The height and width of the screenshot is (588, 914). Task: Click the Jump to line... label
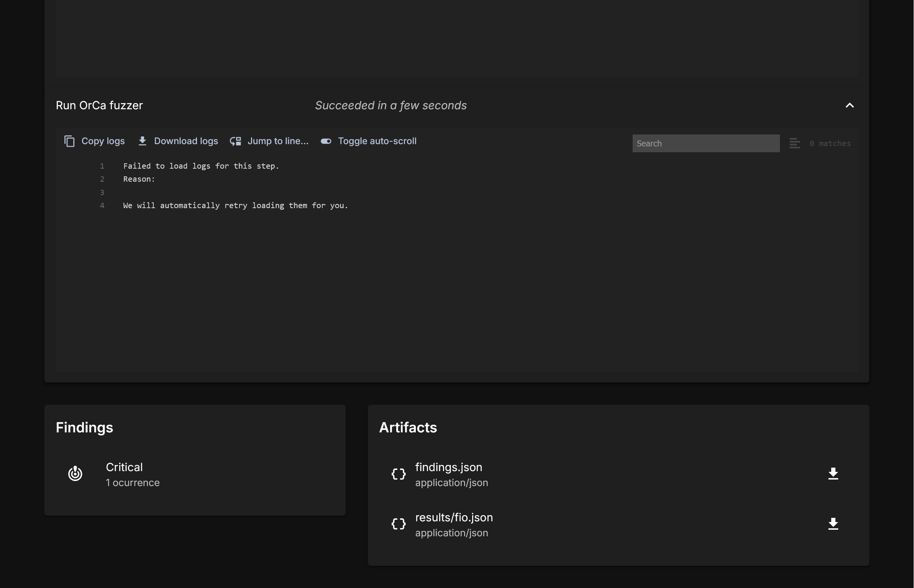coord(278,141)
